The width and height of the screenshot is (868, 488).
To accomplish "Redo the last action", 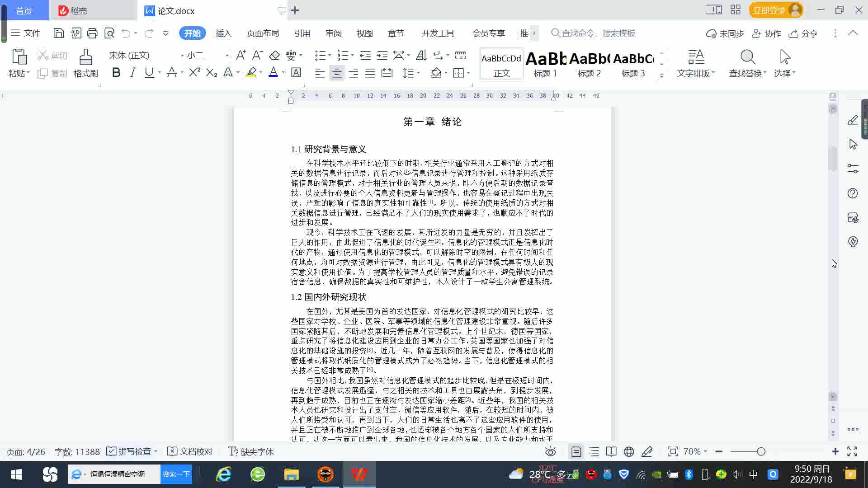I will point(149,33).
